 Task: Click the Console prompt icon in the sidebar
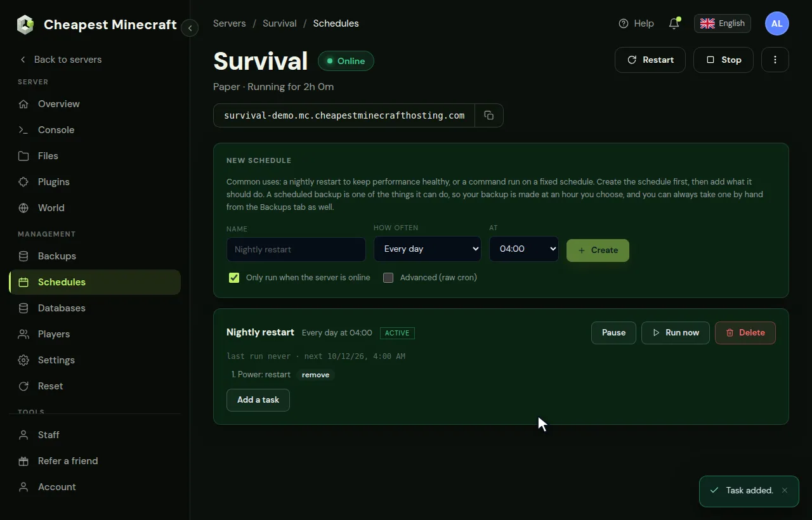(x=23, y=130)
